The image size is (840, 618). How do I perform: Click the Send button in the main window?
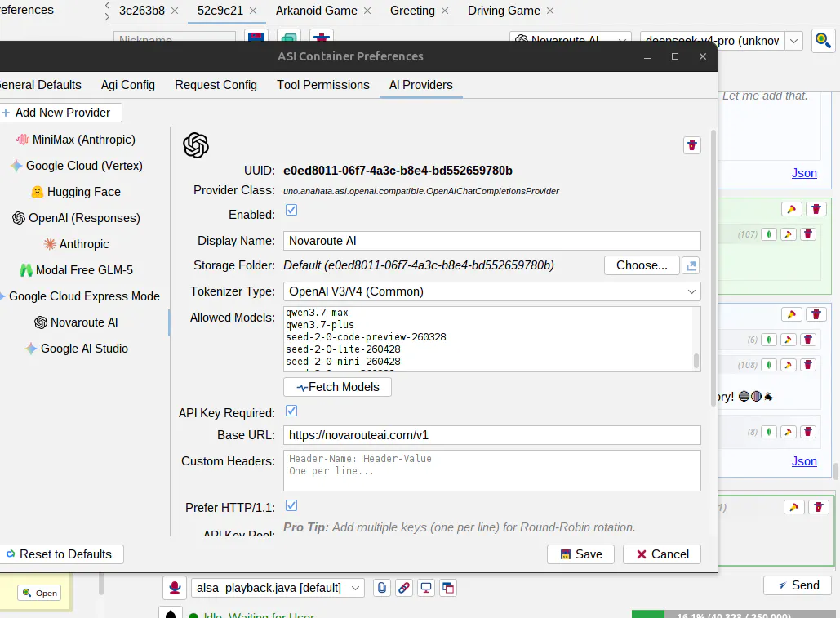pos(797,585)
